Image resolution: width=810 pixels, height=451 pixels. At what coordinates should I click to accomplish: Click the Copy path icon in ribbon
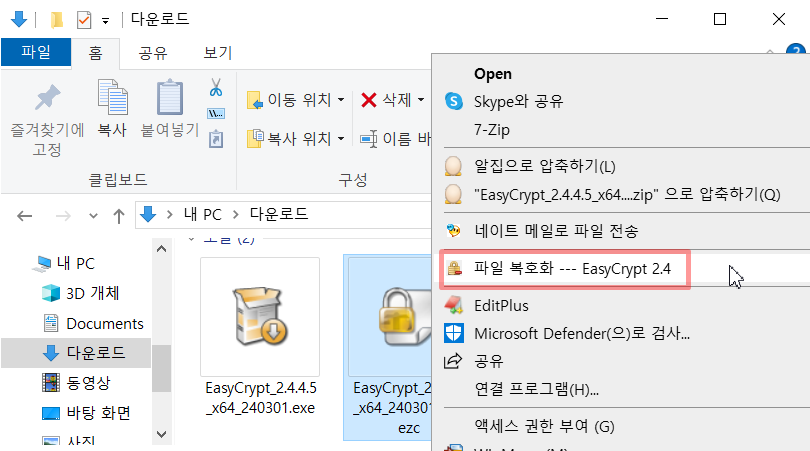pyautogui.click(x=216, y=114)
